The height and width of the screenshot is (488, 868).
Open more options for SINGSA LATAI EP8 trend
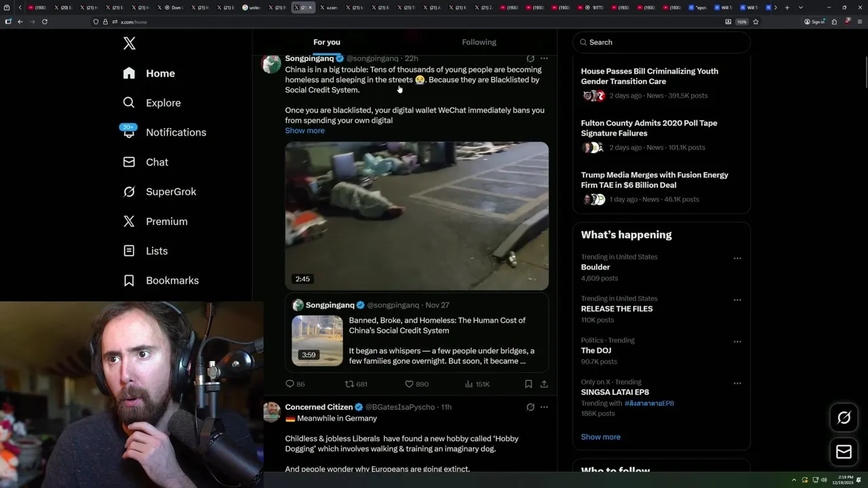[737, 383]
